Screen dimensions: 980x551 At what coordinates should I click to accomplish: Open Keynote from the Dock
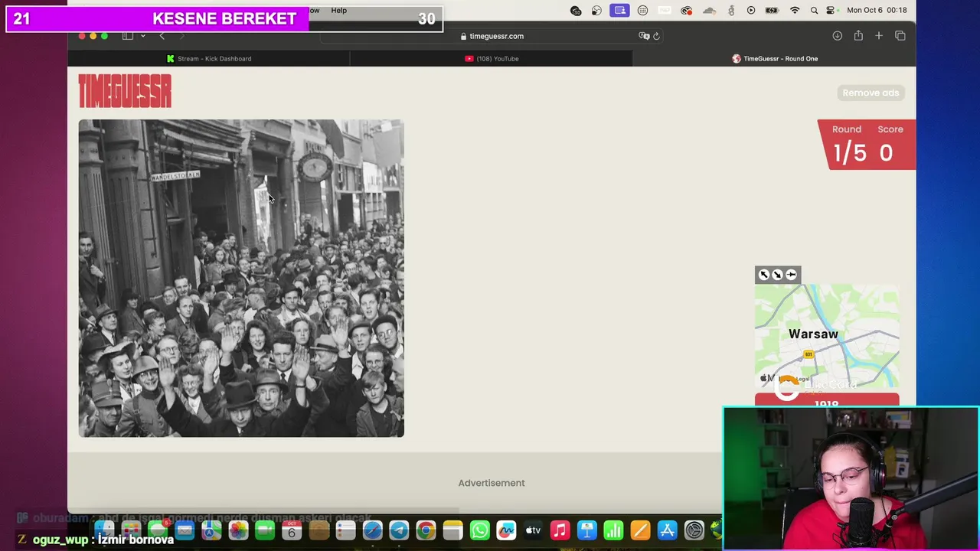(x=586, y=530)
